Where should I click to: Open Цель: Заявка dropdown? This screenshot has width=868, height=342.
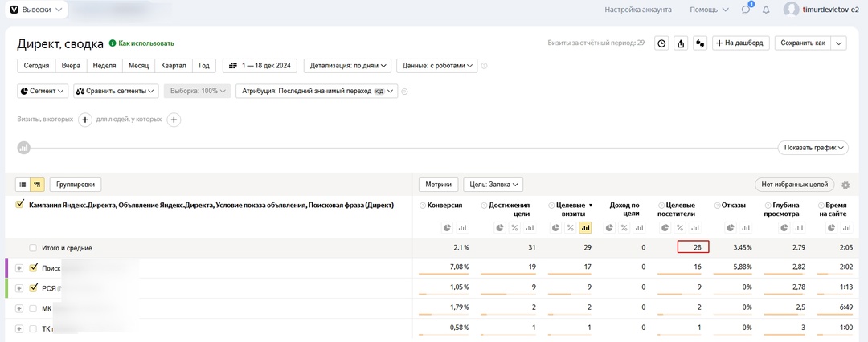[x=493, y=185]
